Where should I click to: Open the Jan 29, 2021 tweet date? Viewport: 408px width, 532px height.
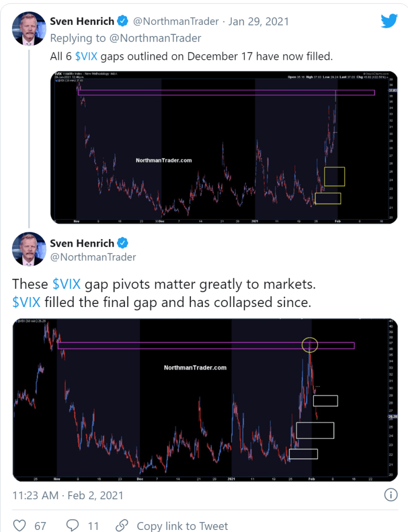pos(258,22)
